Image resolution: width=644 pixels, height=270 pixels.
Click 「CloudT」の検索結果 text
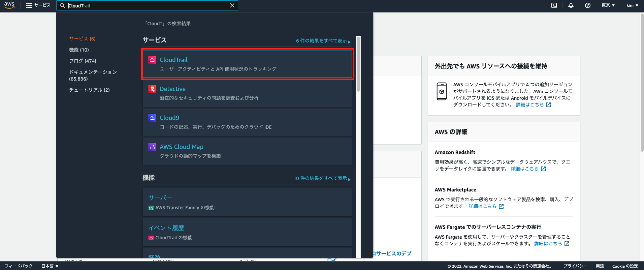(168, 24)
